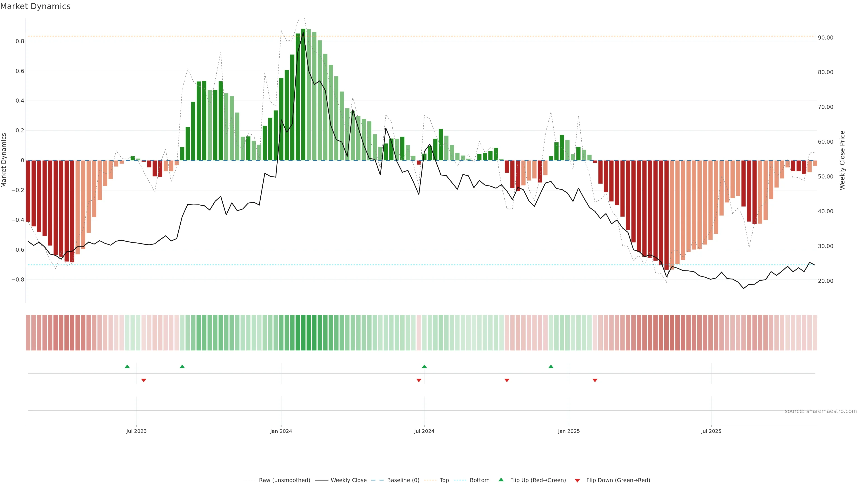The width and height of the screenshot is (868, 488).
Task: Click the red flip-down marker after January 2025
Action: pyautogui.click(x=595, y=380)
